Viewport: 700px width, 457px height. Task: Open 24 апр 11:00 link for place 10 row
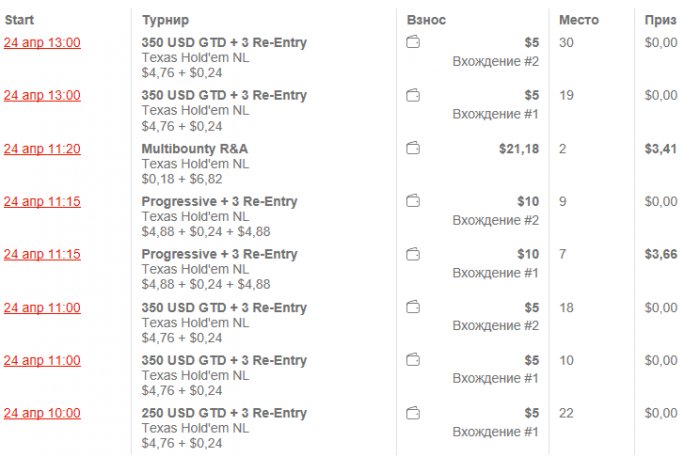coord(42,361)
